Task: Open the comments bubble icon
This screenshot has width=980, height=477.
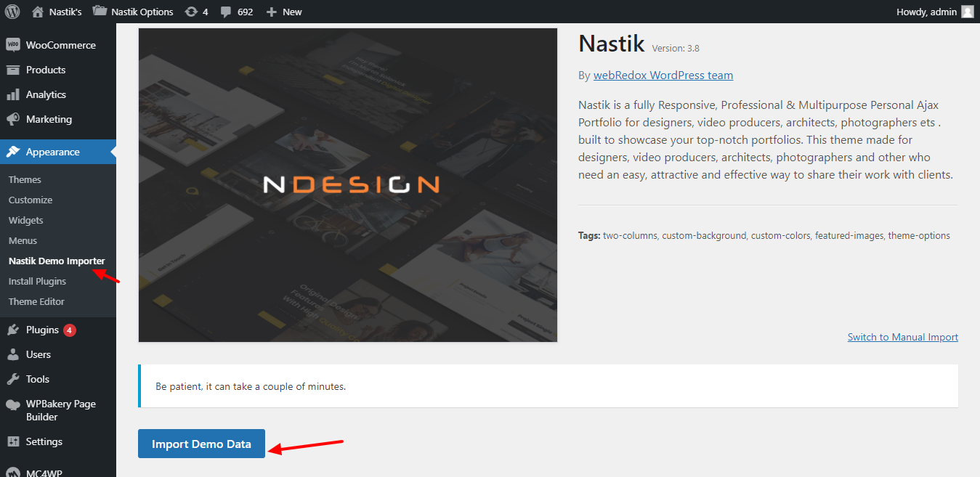Action: point(226,12)
